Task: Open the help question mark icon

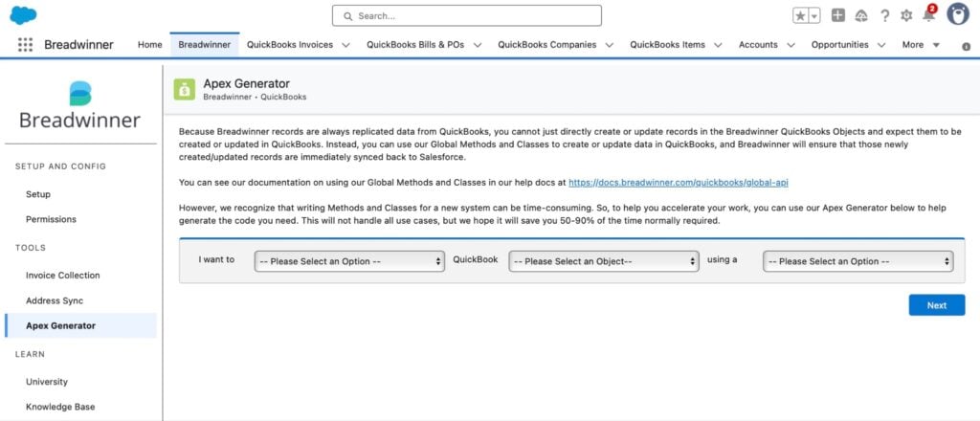Action: click(884, 16)
